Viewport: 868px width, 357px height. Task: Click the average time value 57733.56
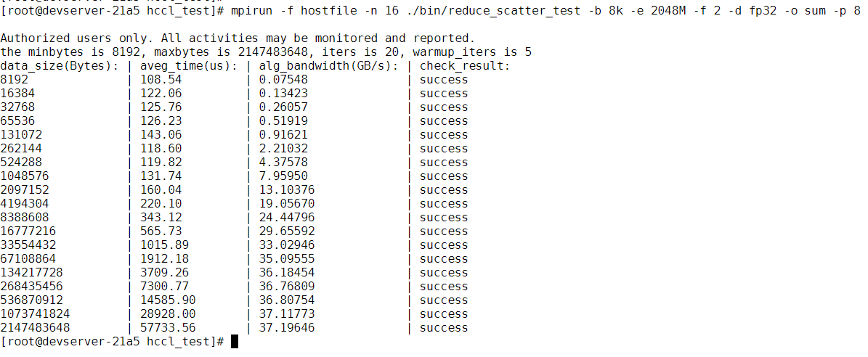click(168, 328)
